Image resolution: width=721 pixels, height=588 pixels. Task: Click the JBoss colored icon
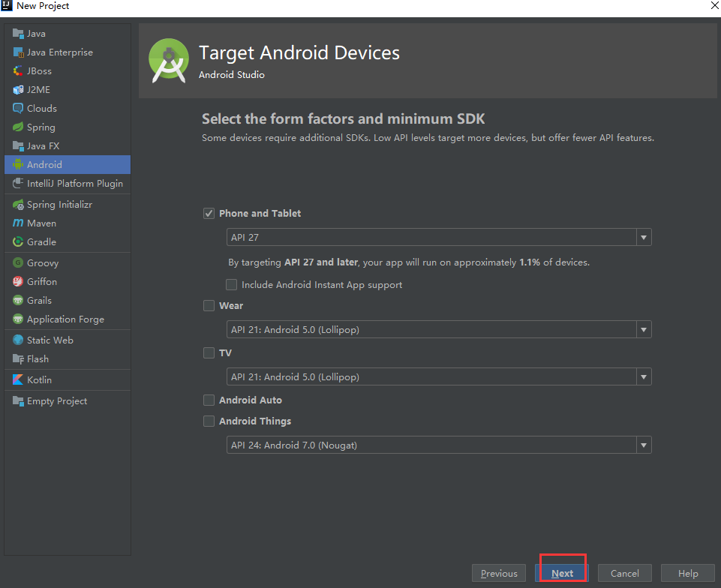coord(18,70)
